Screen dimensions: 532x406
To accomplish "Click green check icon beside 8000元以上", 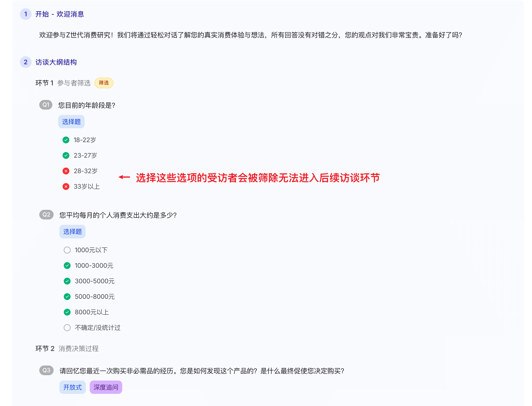I will click(x=67, y=312).
